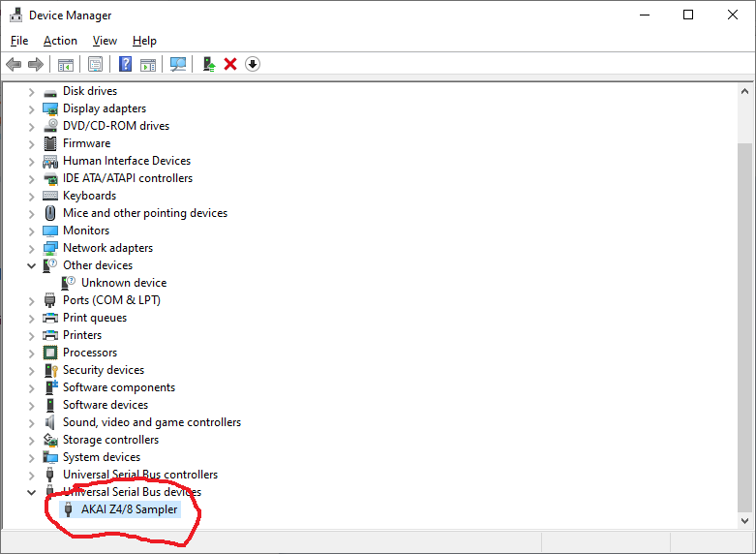Open the Action menu
The height and width of the screenshot is (554, 756).
point(60,41)
